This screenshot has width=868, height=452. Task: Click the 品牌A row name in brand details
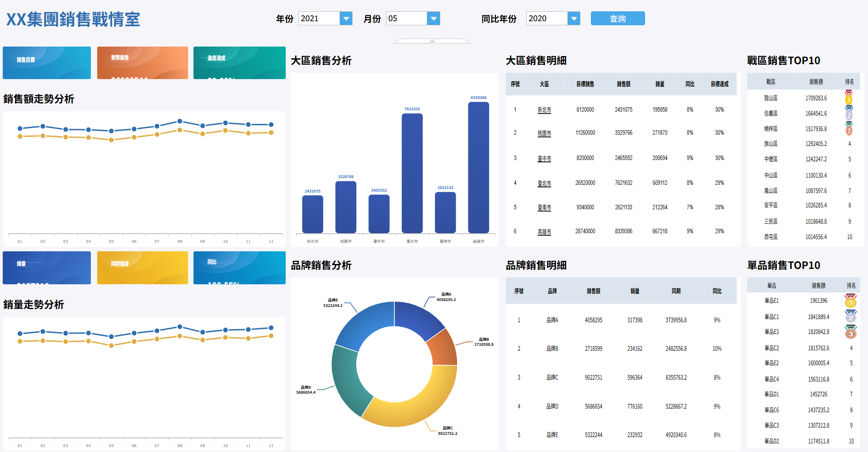pyautogui.click(x=552, y=320)
